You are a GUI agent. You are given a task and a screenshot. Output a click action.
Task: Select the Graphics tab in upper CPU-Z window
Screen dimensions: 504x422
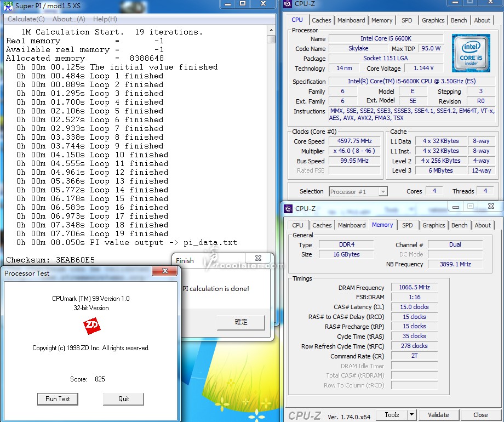(x=433, y=20)
